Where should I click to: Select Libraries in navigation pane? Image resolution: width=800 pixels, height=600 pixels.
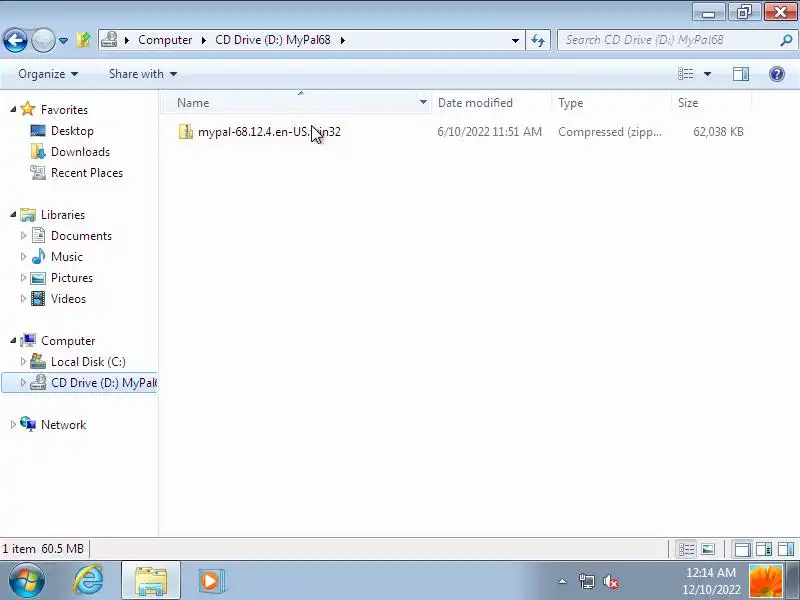63,215
